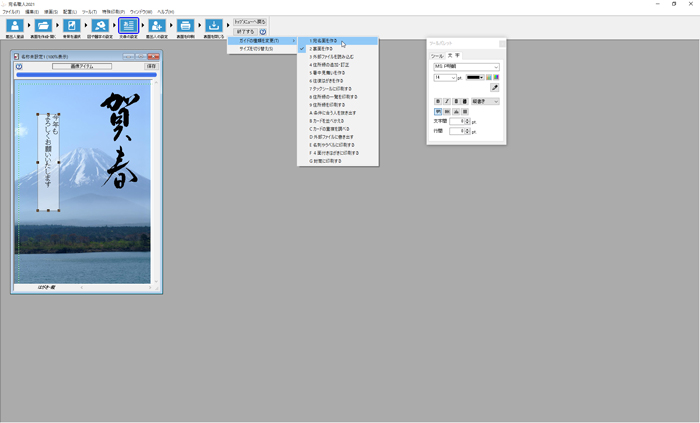Open the MS P明朝 font name dropdown
700x423 pixels.
[466, 67]
